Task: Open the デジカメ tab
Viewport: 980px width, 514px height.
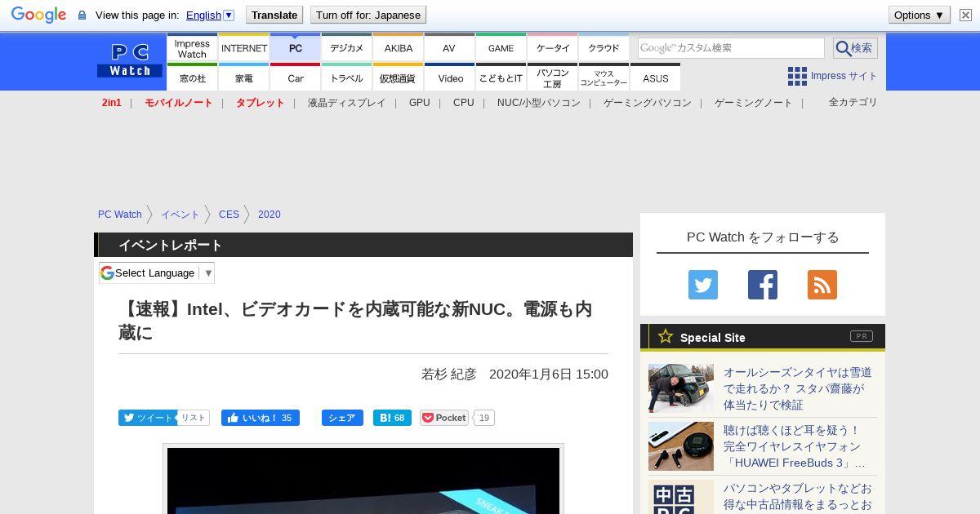Action: click(347, 47)
